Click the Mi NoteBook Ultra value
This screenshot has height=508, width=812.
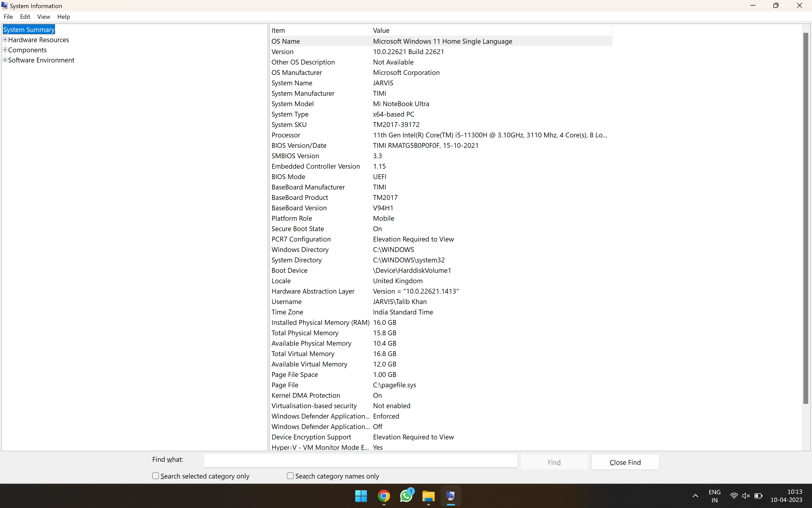tap(401, 103)
